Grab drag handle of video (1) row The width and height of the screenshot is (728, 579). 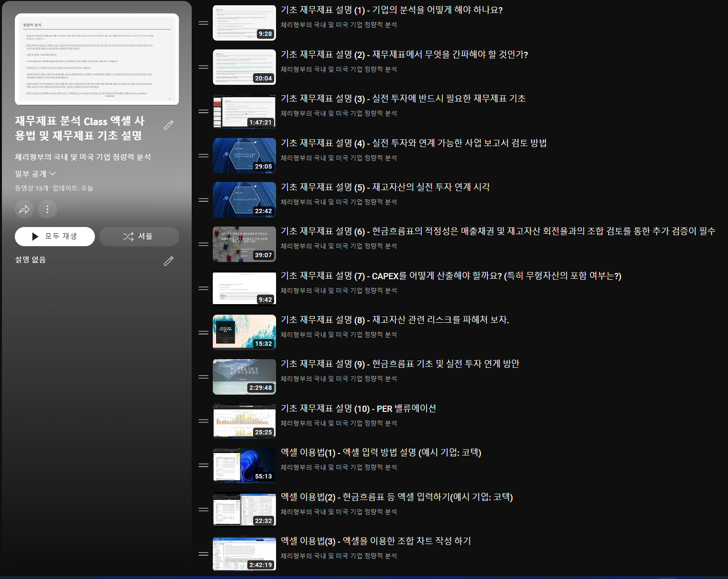click(x=204, y=23)
